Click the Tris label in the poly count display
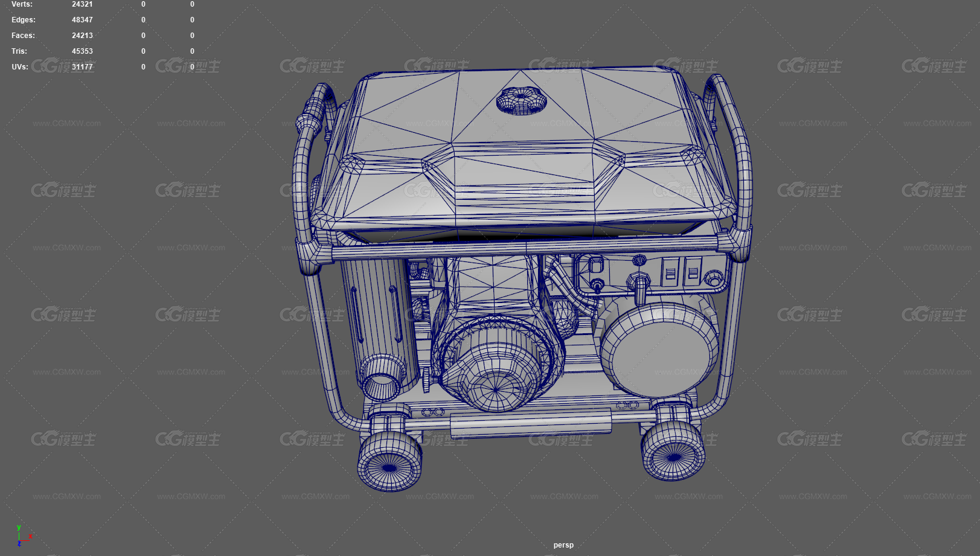Image resolution: width=980 pixels, height=556 pixels. pyautogui.click(x=19, y=51)
